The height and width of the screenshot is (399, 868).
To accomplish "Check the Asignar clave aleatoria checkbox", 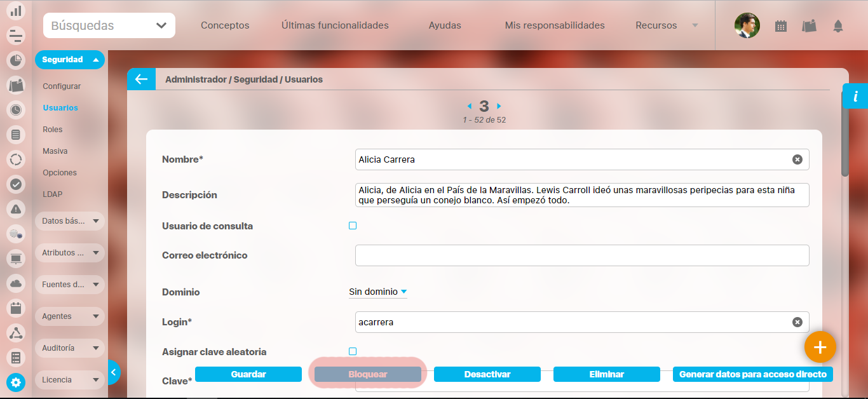I will tap(353, 351).
